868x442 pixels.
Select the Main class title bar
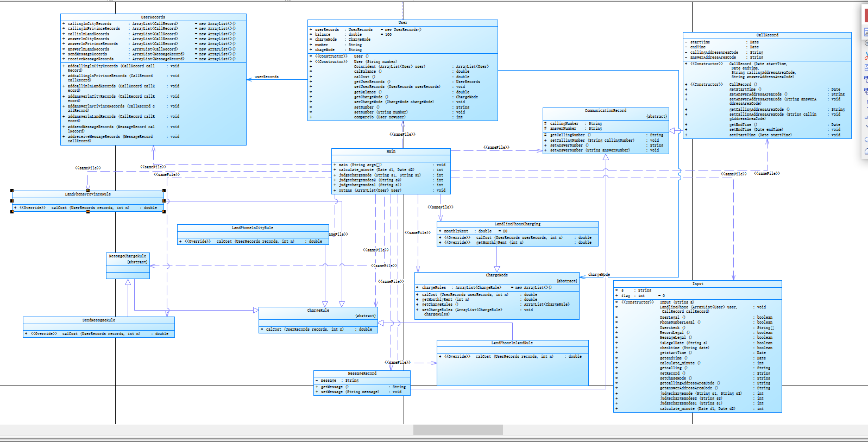391,151
